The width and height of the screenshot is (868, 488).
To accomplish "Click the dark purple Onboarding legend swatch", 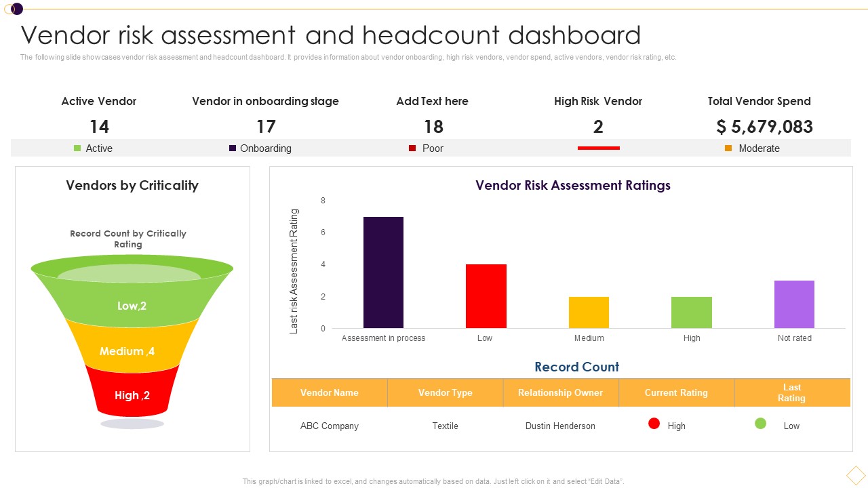I will (x=233, y=148).
